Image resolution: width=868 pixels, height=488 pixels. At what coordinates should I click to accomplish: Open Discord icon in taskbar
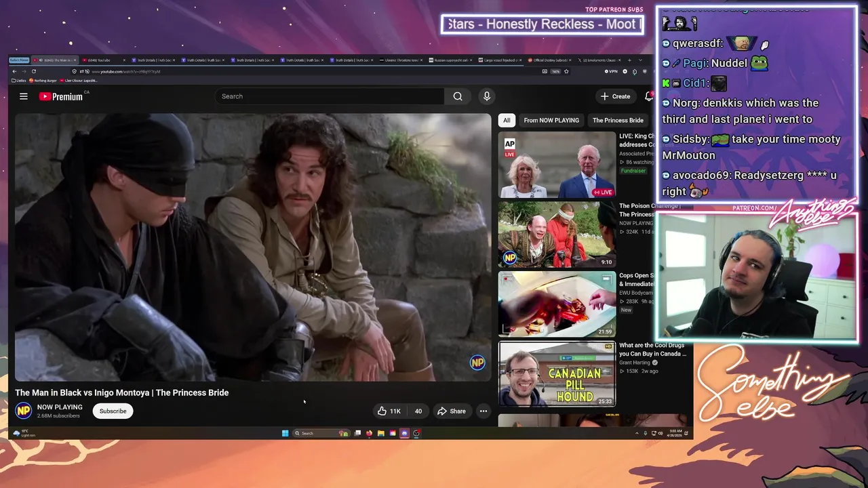(x=405, y=433)
